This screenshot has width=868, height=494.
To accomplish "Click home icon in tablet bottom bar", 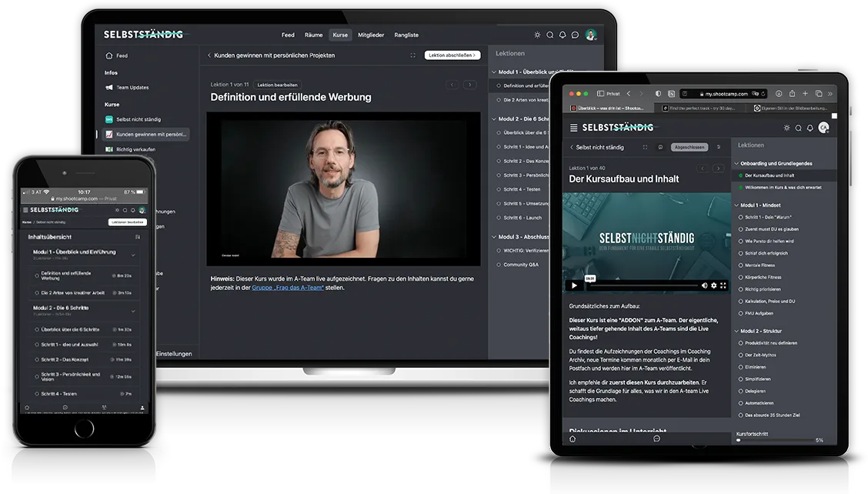I will (573, 439).
